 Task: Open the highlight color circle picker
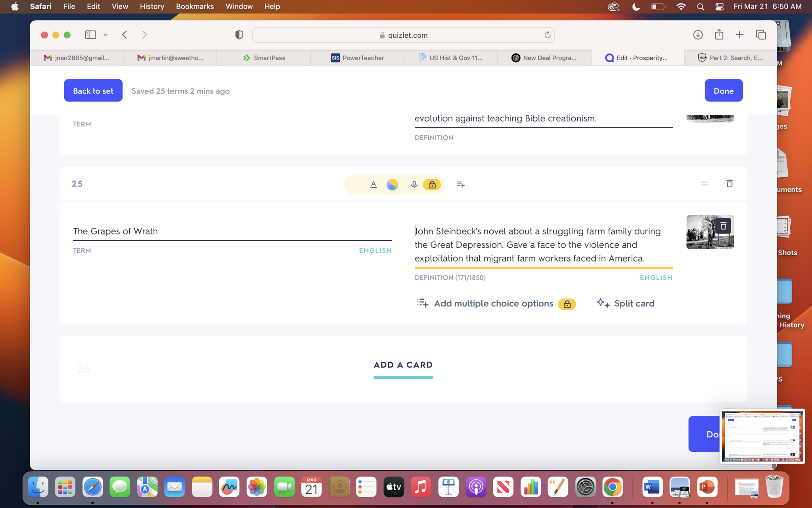point(392,184)
